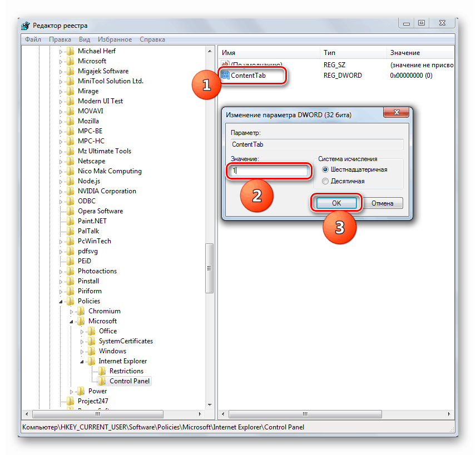476x455 pixels.
Task: Click the Mozilla folder icon
Action: [x=71, y=121]
